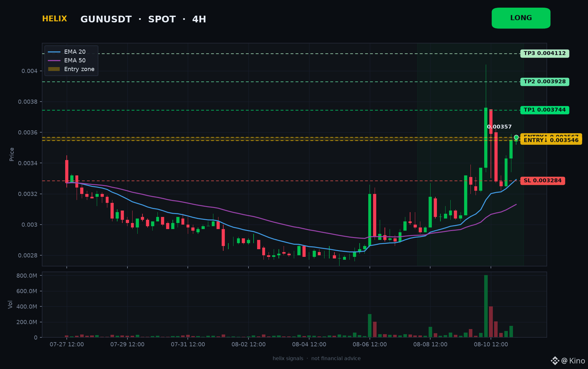Click the green current price marker dot
The width and height of the screenshot is (588, 369).
pos(516,137)
